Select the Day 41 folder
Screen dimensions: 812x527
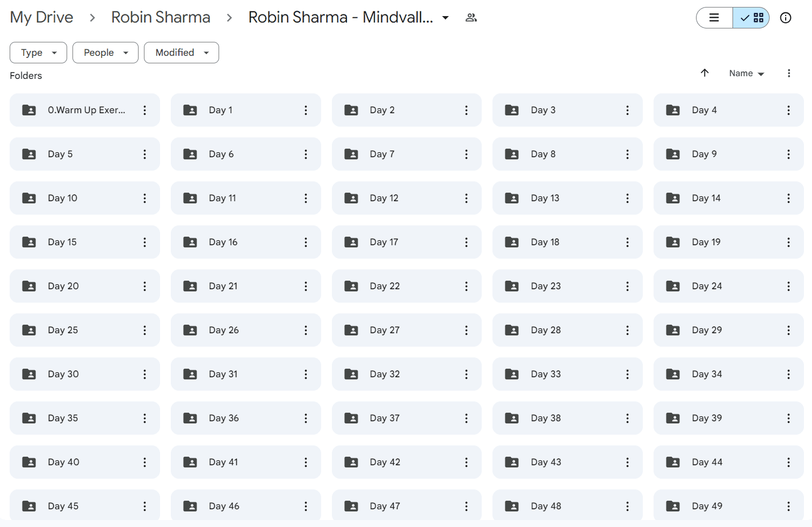(x=246, y=462)
